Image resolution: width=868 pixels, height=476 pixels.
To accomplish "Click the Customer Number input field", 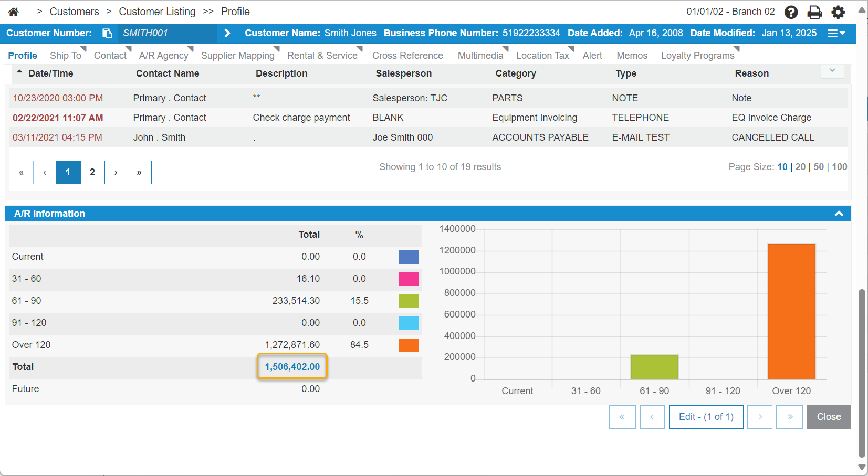I will pyautogui.click(x=167, y=33).
